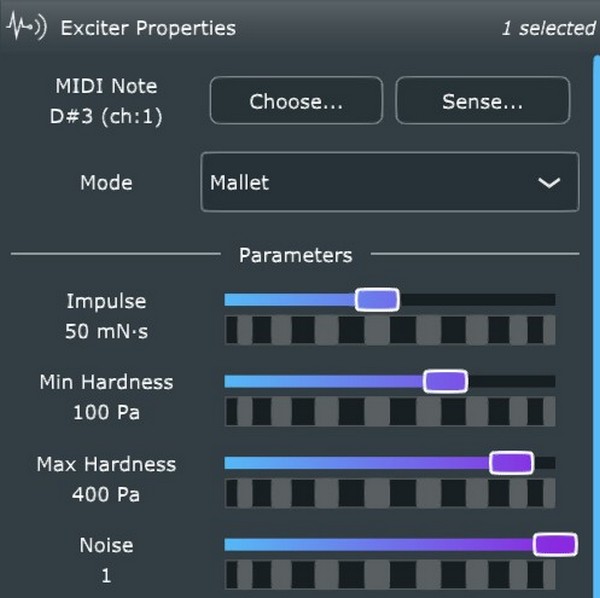Click the checkered strip below the Noise slider
Image resolution: width=600 pixels, height=598 pixels.
click(389, 575)
